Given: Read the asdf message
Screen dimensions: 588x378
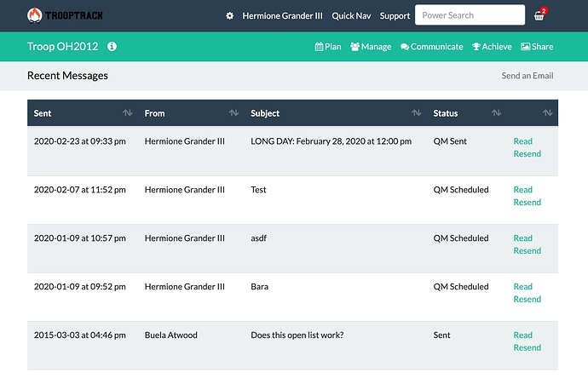Looking at the screenshot, I should pos(522,238).
